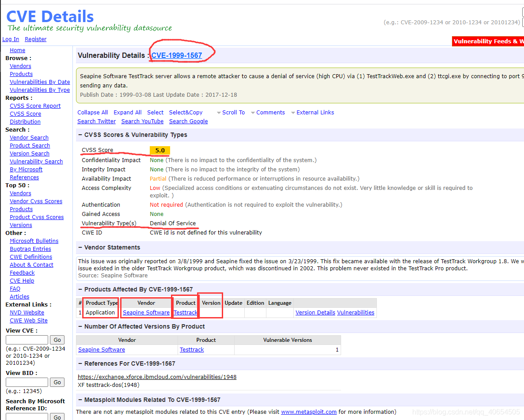
Task: Open Vendor Cvss Scores in Top 50
Action: [36, 201]
